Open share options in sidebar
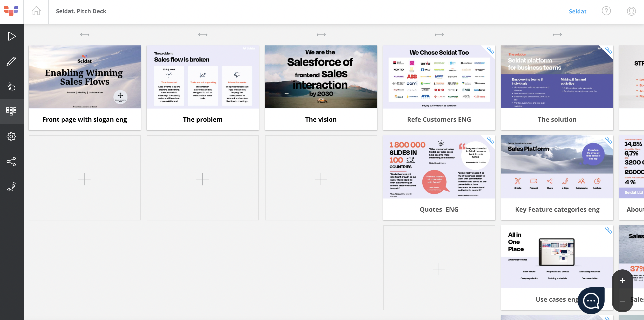The width and height of the screenshot is (644, 320). pyautogui.click(x=11, y=162)
